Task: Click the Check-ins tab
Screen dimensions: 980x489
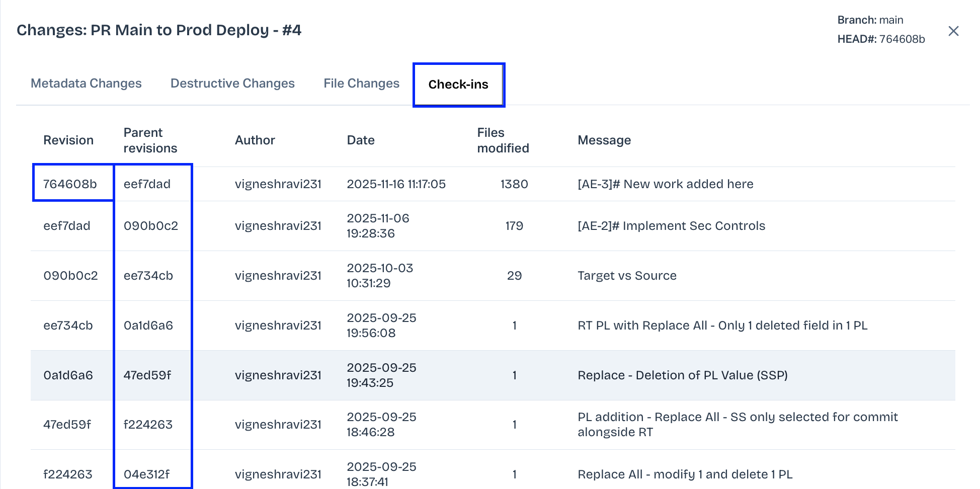Action: (458, 85)
